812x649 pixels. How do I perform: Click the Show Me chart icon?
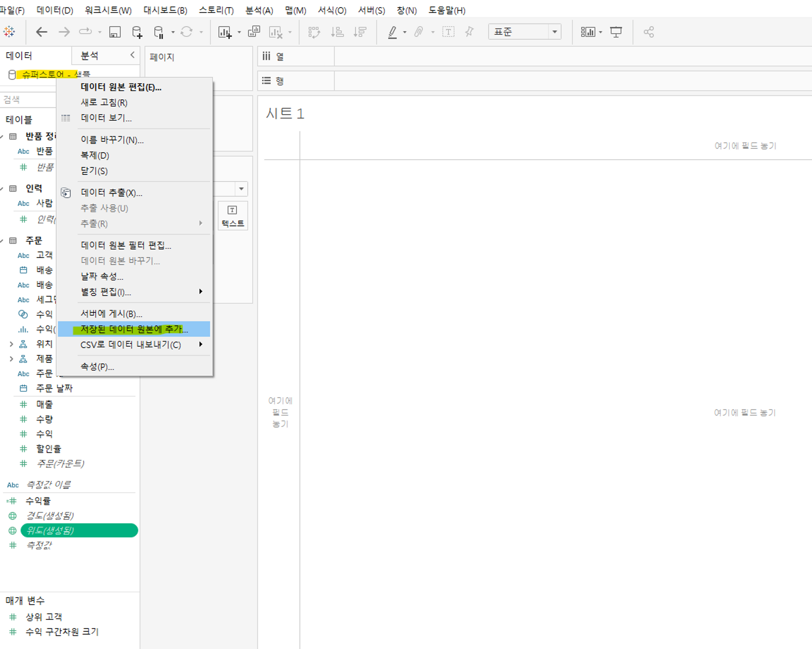pyautogui.click(x=587, y=32)
